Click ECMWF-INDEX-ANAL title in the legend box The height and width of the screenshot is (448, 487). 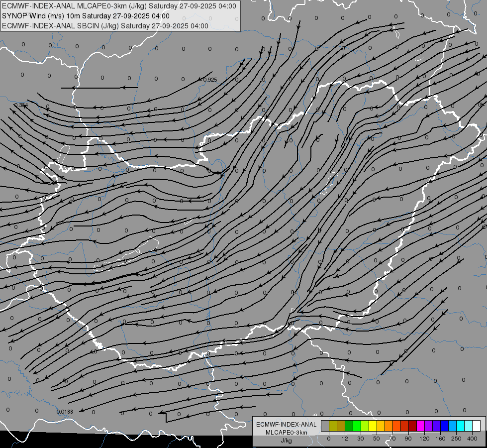[286, 425]
